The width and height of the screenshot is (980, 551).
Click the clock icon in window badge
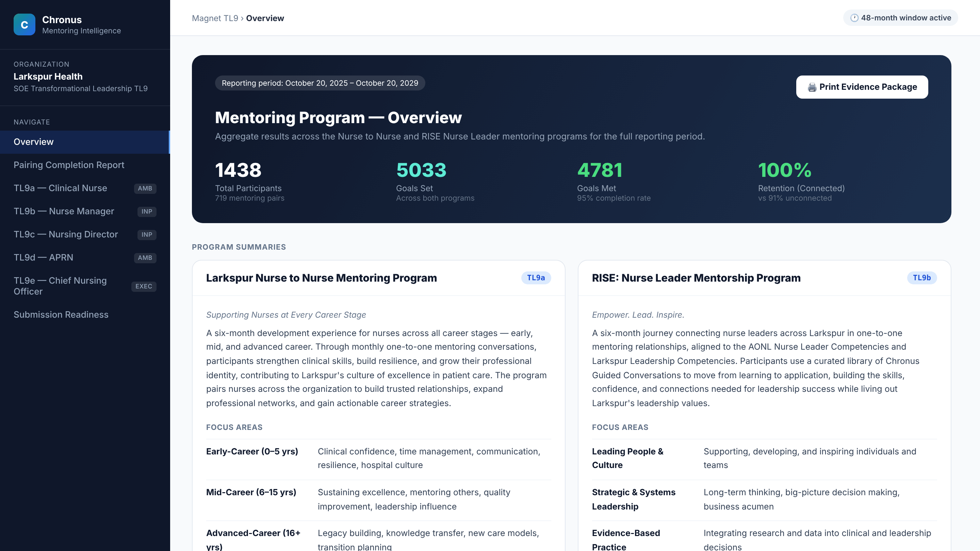[x=854, y=18]
